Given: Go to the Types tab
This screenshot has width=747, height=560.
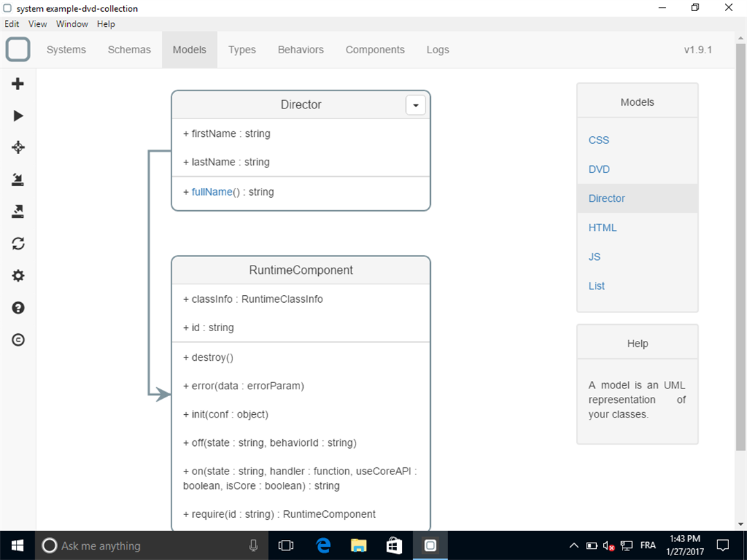Looking at the screenshot, I should (242, 50).
